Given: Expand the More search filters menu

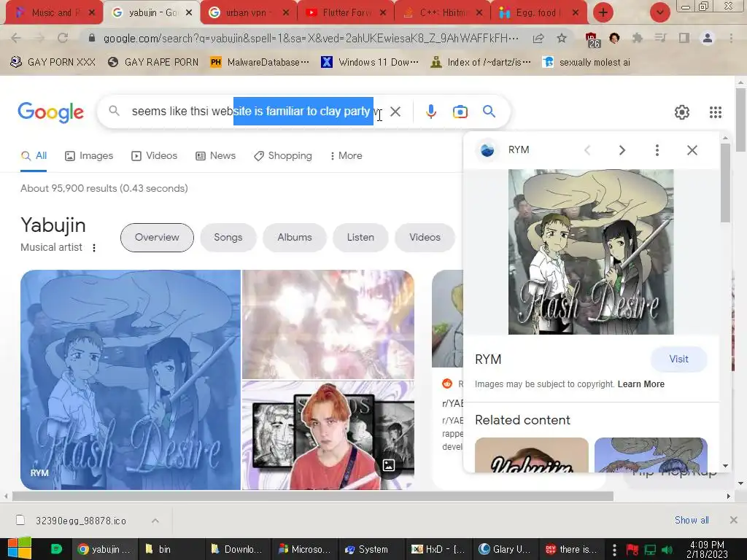Looking at the screenshot, I should pos(346,156).
